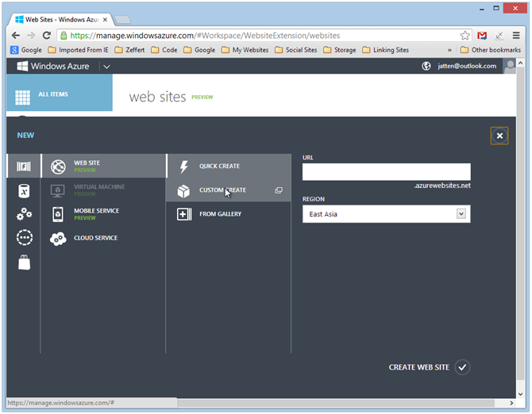This screenshot has height=414, width=532.
Task: Click the Cloud Service cloud icon
Action: (58, 239)
